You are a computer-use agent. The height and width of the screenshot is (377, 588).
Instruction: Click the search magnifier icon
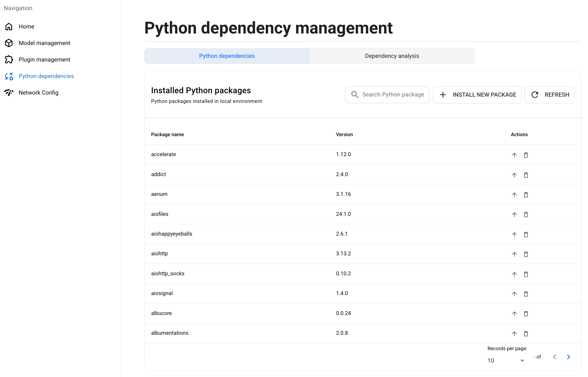pyautogui.click(x=355, y=95)
